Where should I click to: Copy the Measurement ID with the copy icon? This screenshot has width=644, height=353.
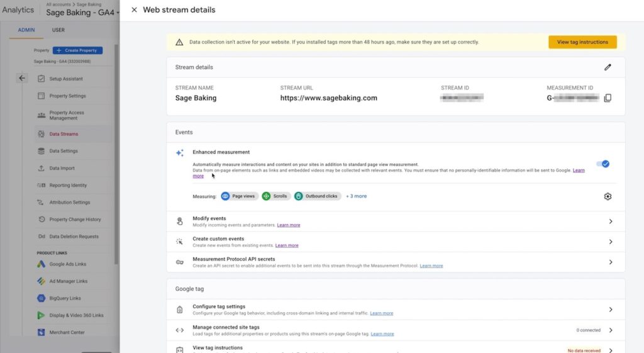coord(608,98)
